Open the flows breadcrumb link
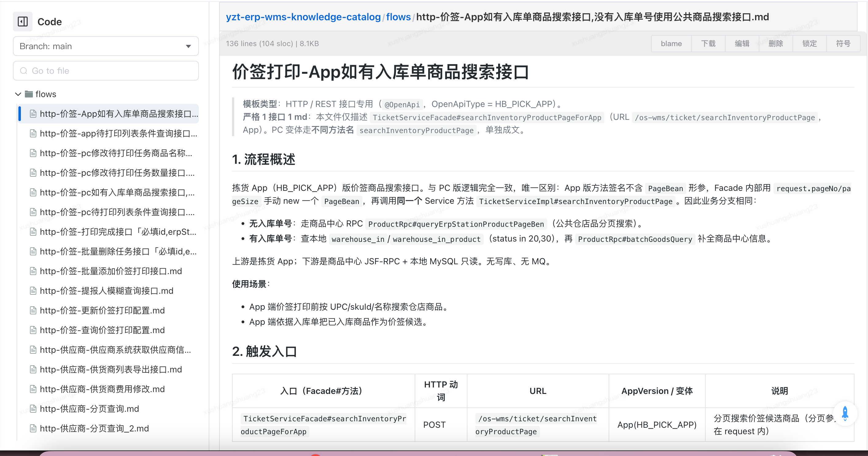The height and width of the screenshot is (456, 868). pos(398,17)
